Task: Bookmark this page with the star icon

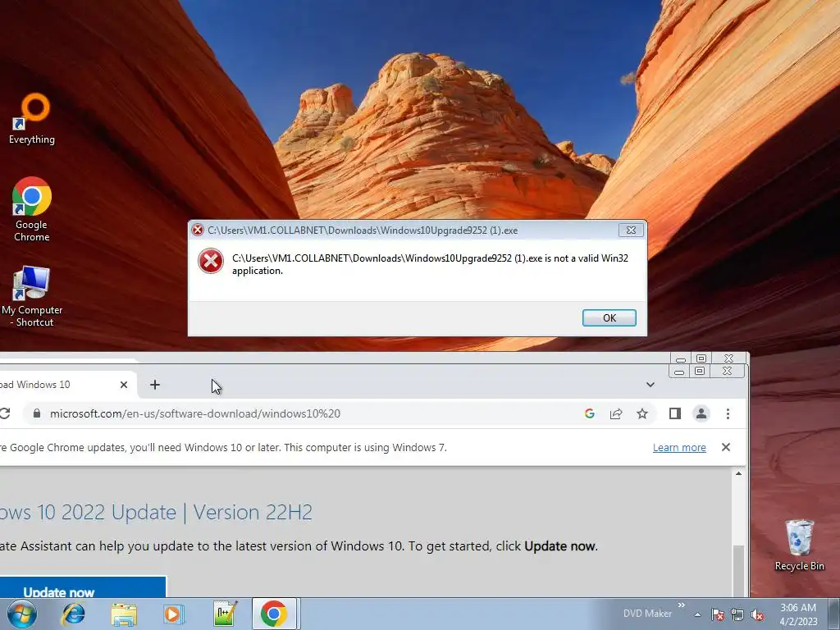Action: [x=642, y=413]
